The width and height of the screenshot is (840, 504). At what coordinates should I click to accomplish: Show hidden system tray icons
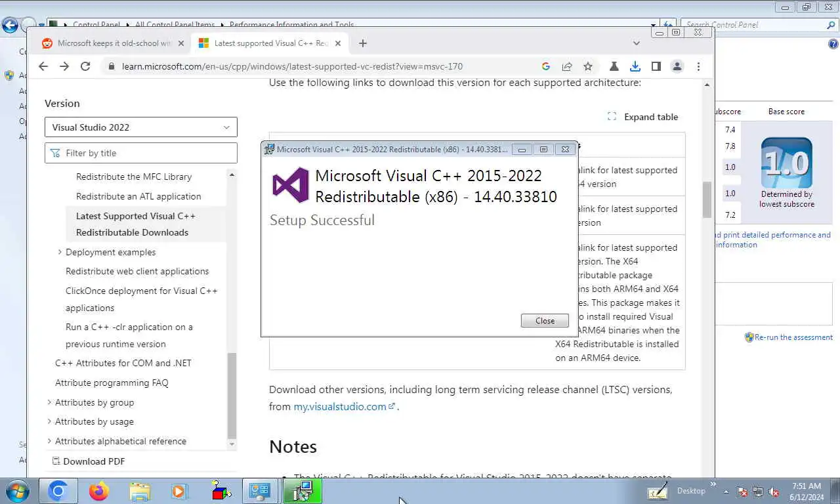pos(726,491)
